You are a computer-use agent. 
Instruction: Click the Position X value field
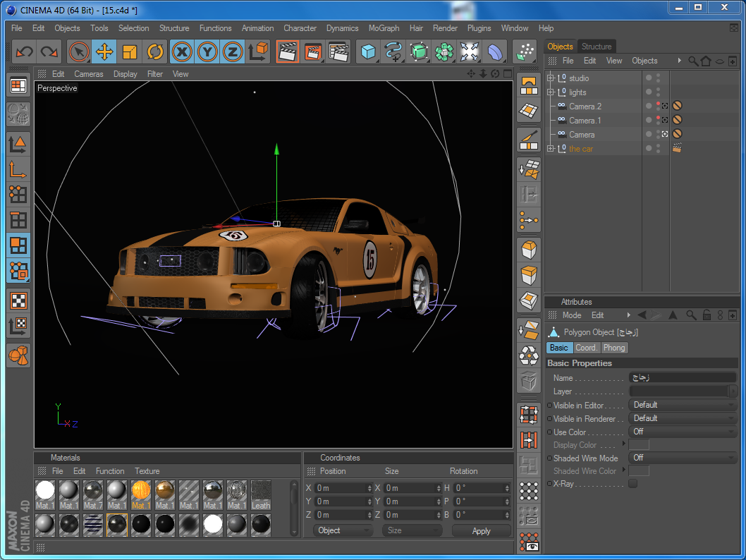(343, 488)
